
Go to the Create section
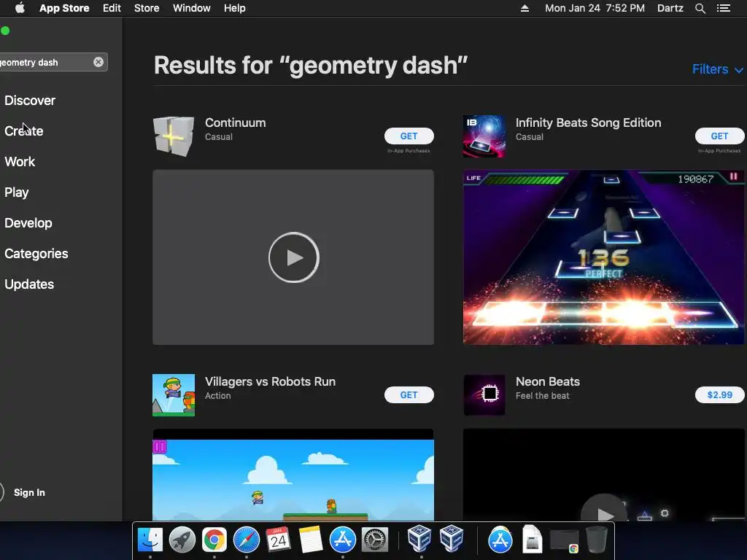click(x=24, y=131)
